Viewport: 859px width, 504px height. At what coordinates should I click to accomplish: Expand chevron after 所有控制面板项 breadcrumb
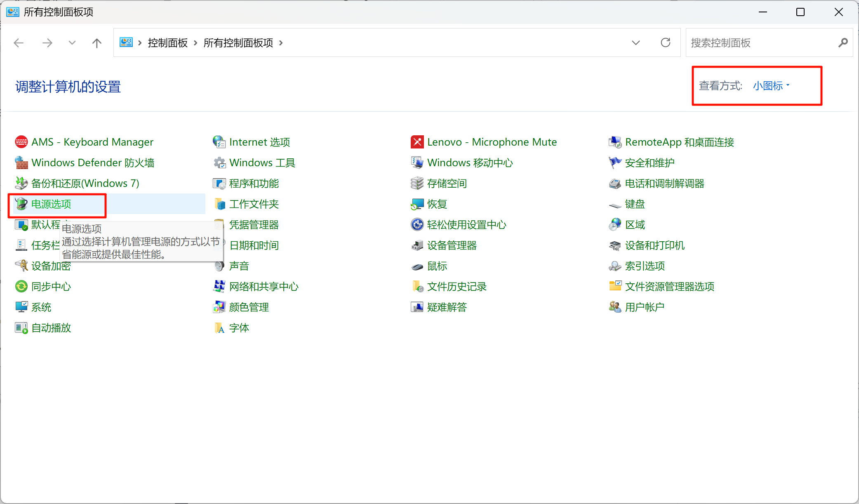(x=281, y=43)
